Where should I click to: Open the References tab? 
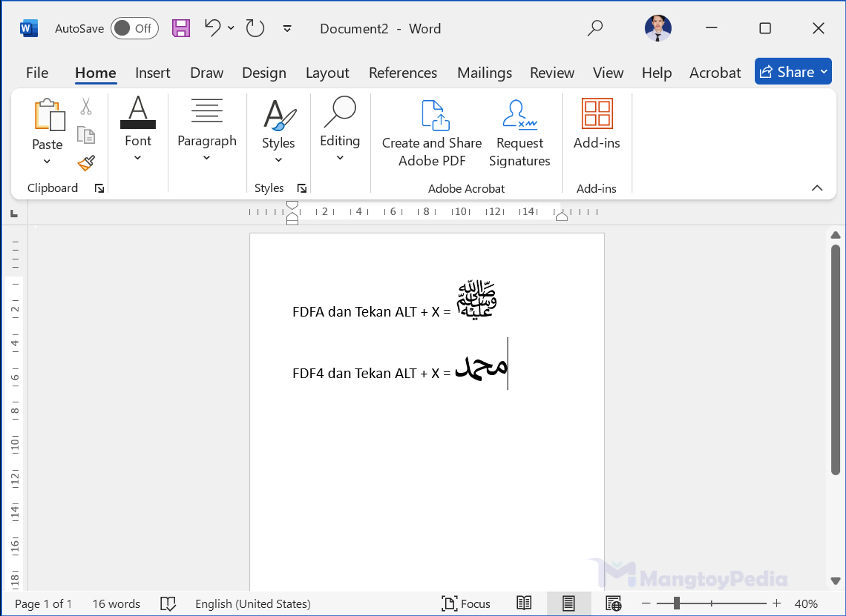pyautogui.click(x=403, y=73)
